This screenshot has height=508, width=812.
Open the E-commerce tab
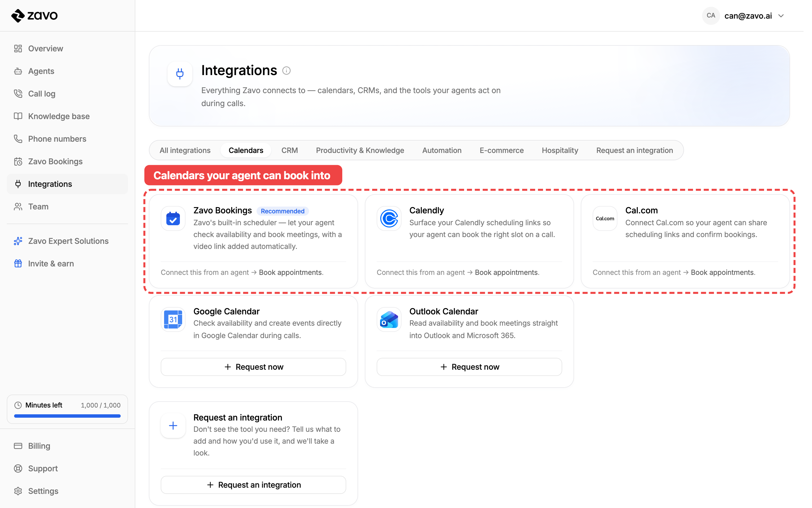click(x=501, y=150)
